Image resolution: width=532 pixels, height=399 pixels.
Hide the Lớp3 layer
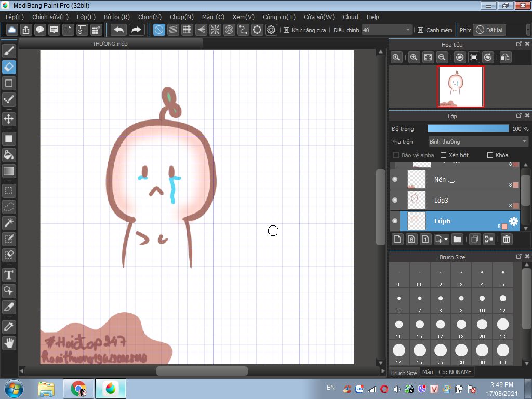click(395, 200)
